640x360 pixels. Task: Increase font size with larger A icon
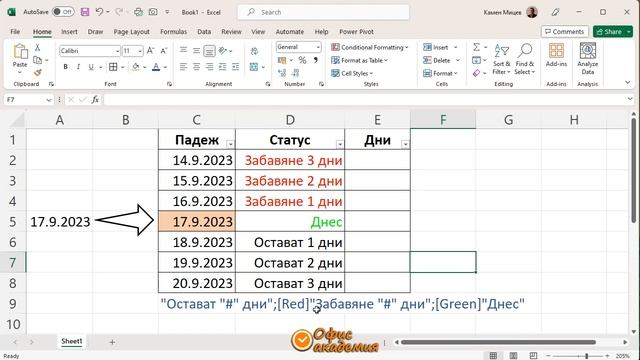(x=151, y=51)
